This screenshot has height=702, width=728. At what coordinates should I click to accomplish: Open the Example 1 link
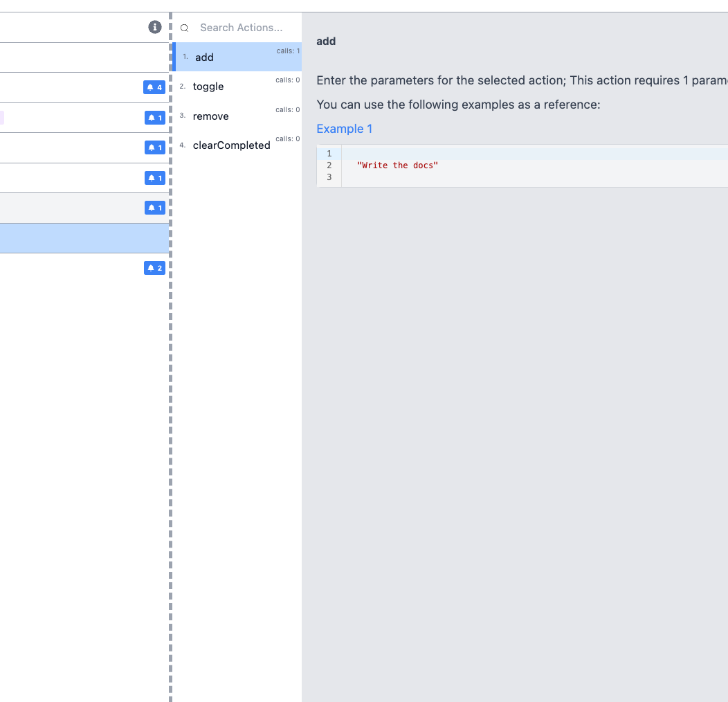click(x=344, y=129)
